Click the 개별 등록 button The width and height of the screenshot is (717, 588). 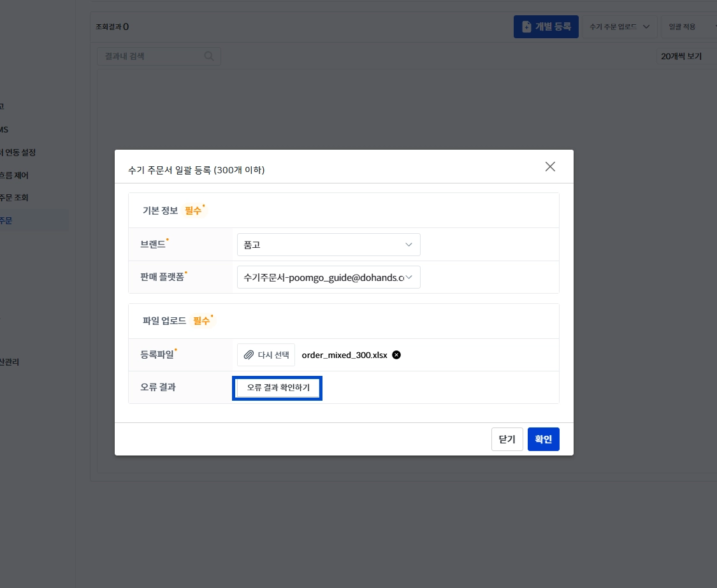pyautogui.click(x=546, y=27)
